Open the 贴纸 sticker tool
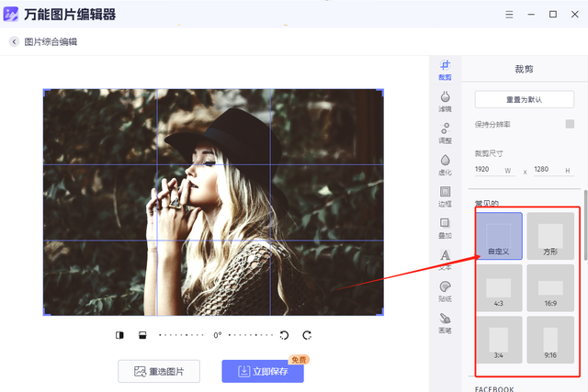Screen dimensions: 588x392 (x=445, y=292)
